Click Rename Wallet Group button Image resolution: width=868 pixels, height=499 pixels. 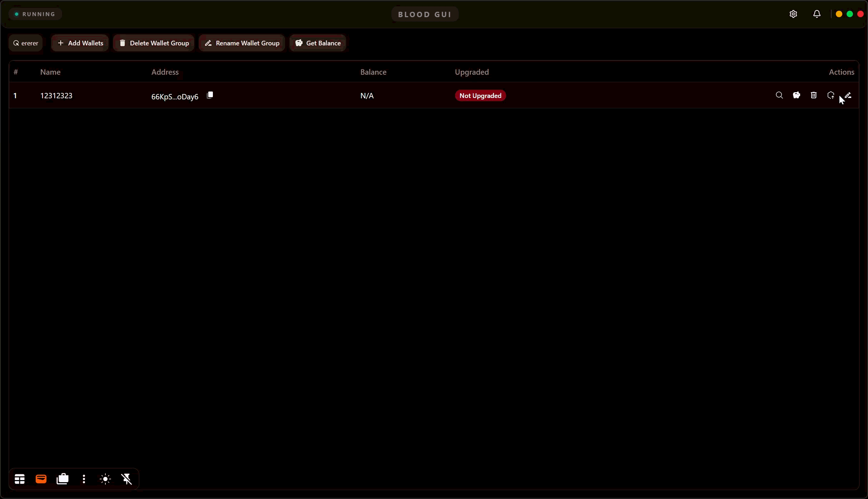point(242,43)
